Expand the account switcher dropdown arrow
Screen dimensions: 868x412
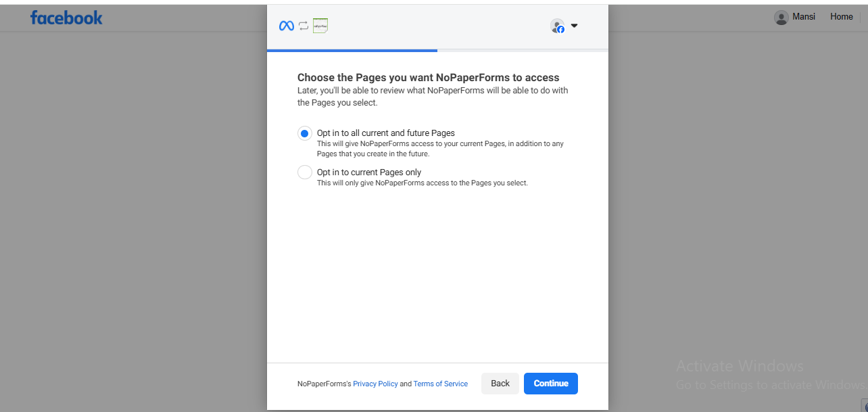(x=574, y=26)
